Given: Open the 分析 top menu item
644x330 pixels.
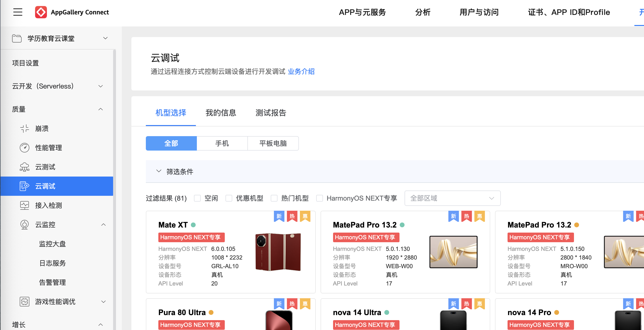Looking at the screenshot, I should (x=423, y=12).
